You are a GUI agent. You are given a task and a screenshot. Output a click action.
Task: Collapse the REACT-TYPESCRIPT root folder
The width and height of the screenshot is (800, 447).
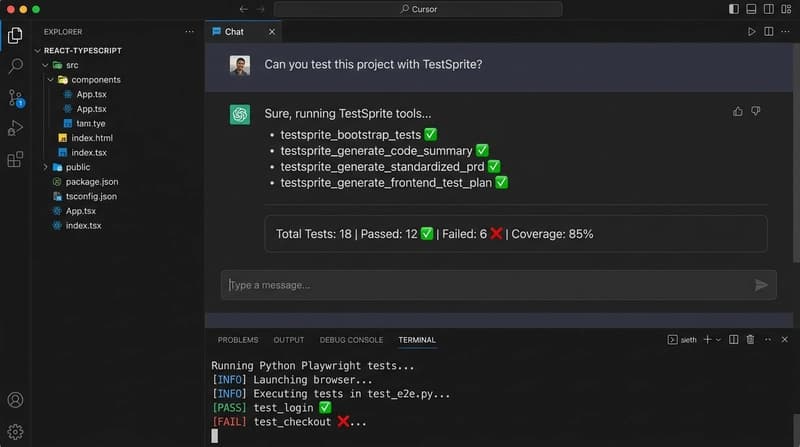point(37,51)
